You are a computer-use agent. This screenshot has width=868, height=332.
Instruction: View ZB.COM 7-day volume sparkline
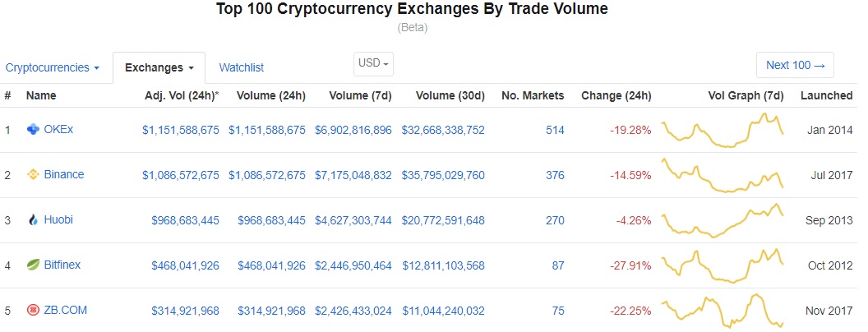723,310
